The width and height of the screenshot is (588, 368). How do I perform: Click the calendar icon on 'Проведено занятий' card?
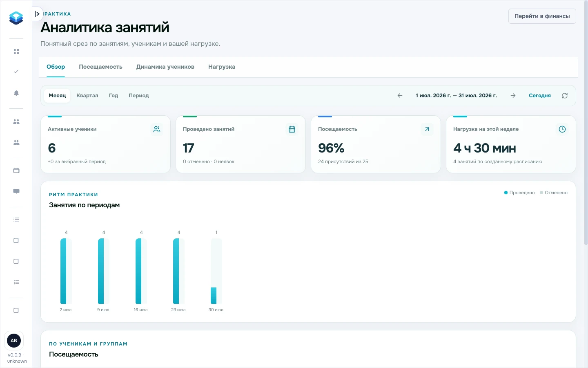tap(292, 129)
